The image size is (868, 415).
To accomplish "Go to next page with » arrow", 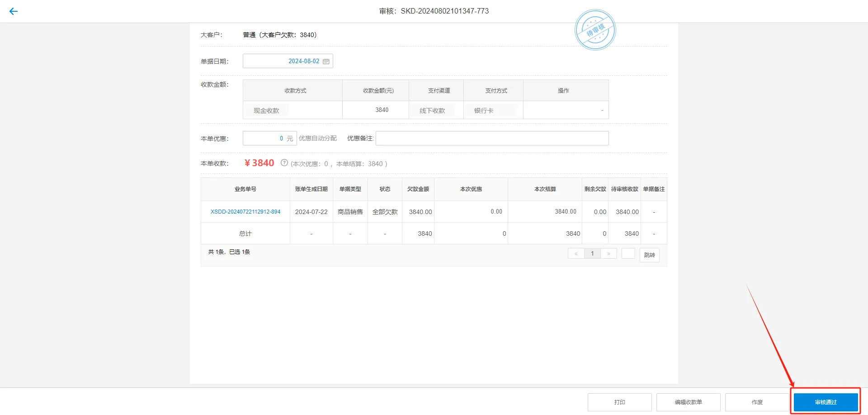I will click(609, 253).
